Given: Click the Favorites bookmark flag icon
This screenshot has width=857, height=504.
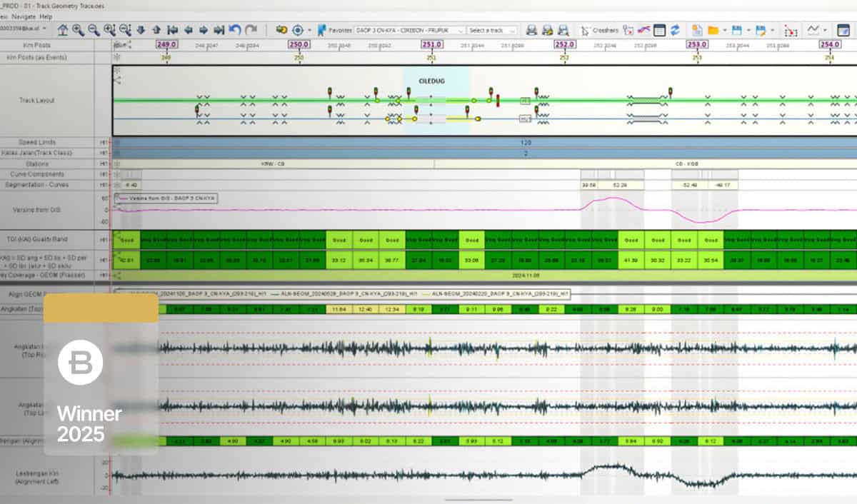Looking at the screenshot, I should click(x=321, y=29).
